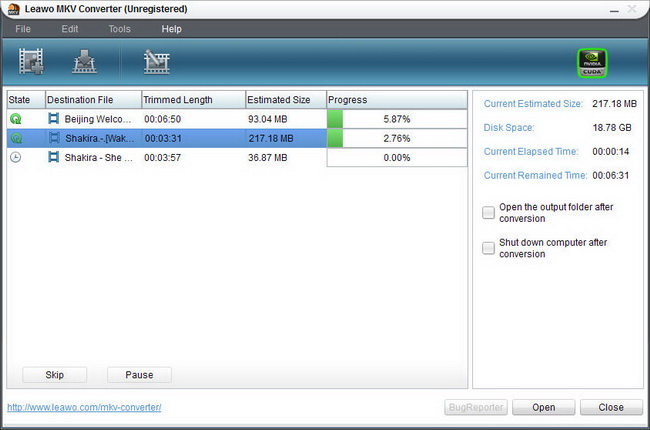
Task: Click trimmed length 00:06:50
Action: click(x=162, y=119)
